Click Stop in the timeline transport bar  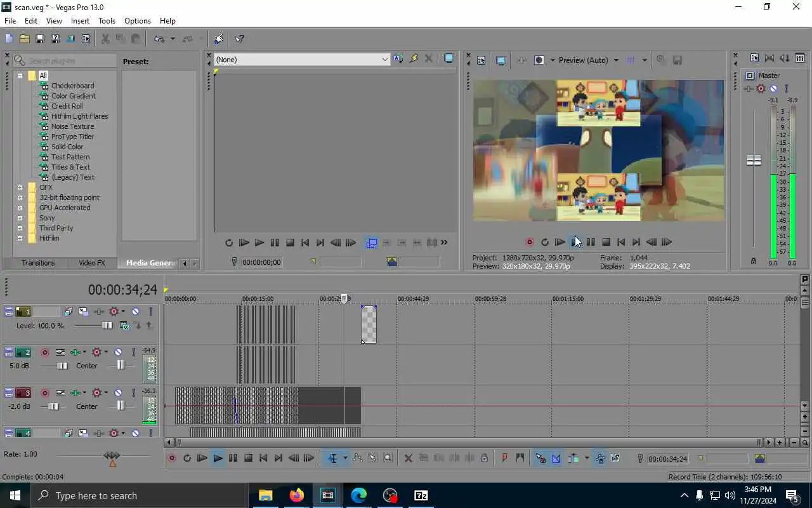(248, 458)
